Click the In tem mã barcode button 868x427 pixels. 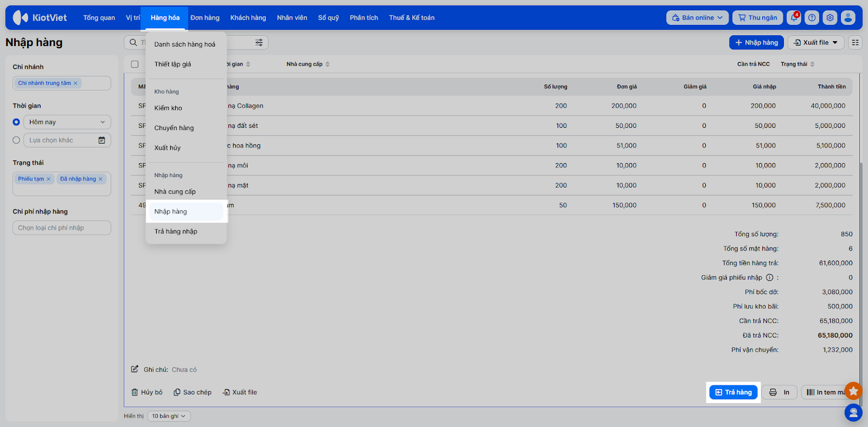(826, 392)
